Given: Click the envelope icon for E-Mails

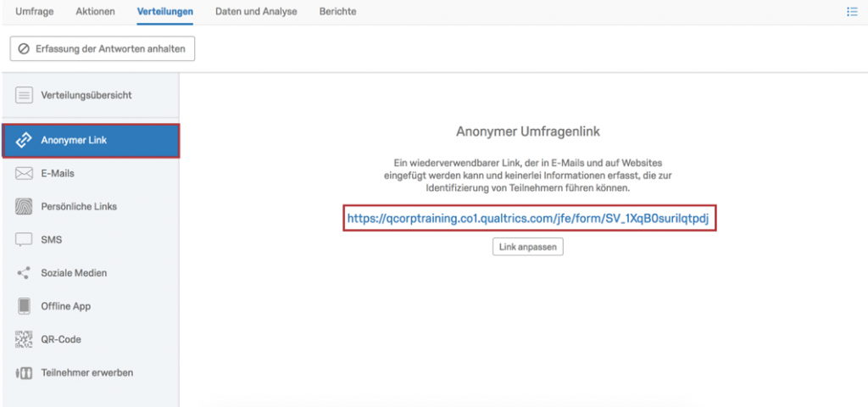Looking at the screenshot, I should point(24,174).
